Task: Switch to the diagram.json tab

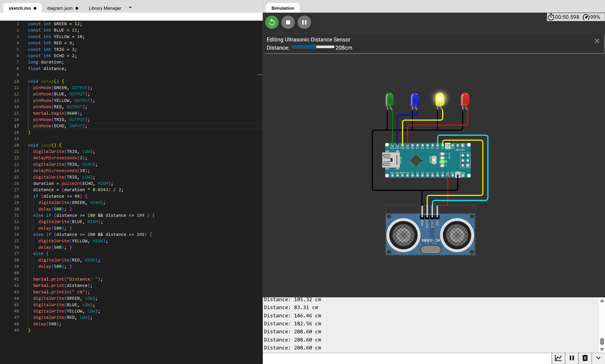Action: [x=60, y=8]
